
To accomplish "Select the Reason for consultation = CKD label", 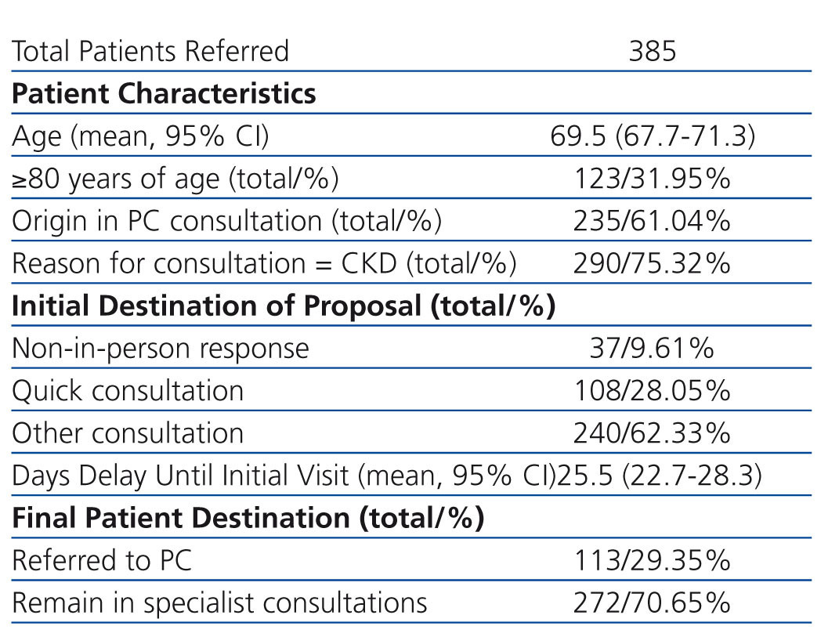I will pos(264,263).
